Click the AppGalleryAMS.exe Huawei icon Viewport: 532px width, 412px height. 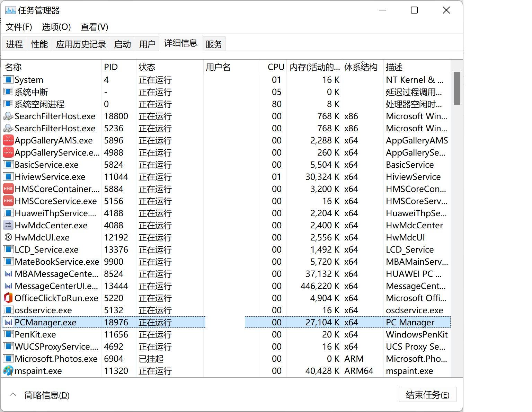[x=8, y=140]
